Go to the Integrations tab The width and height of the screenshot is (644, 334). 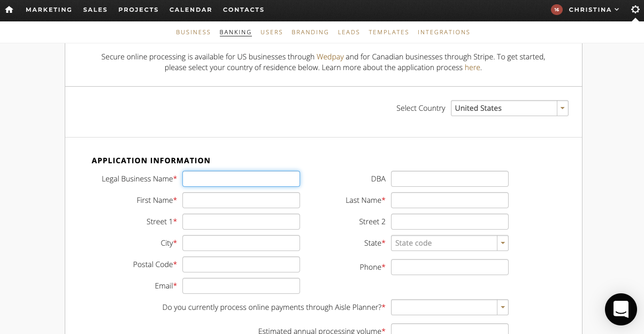[444, 32]
